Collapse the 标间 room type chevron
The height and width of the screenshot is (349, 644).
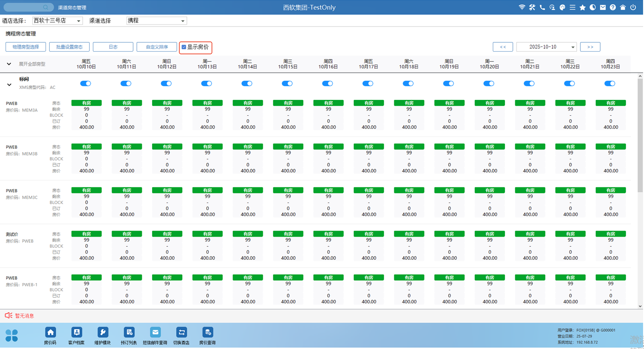tap(9, 85)
